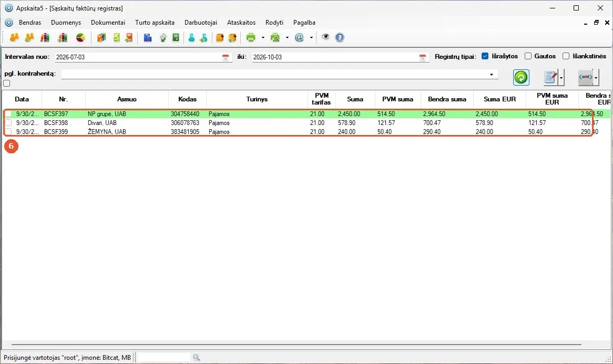
Task: Open the dropdown arrow beside the register edit icon
Action: pyautogui.click(x=561, y=78)
